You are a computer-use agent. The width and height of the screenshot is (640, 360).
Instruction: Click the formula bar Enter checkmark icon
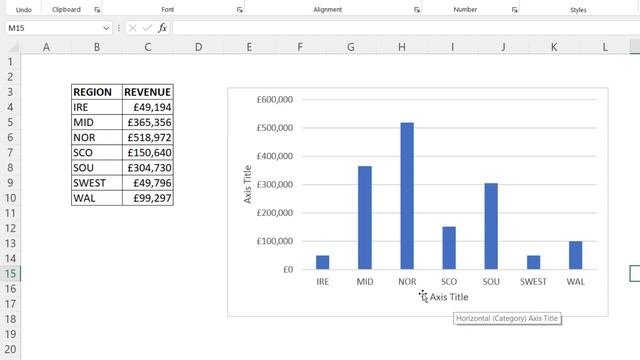pos(147,28)
